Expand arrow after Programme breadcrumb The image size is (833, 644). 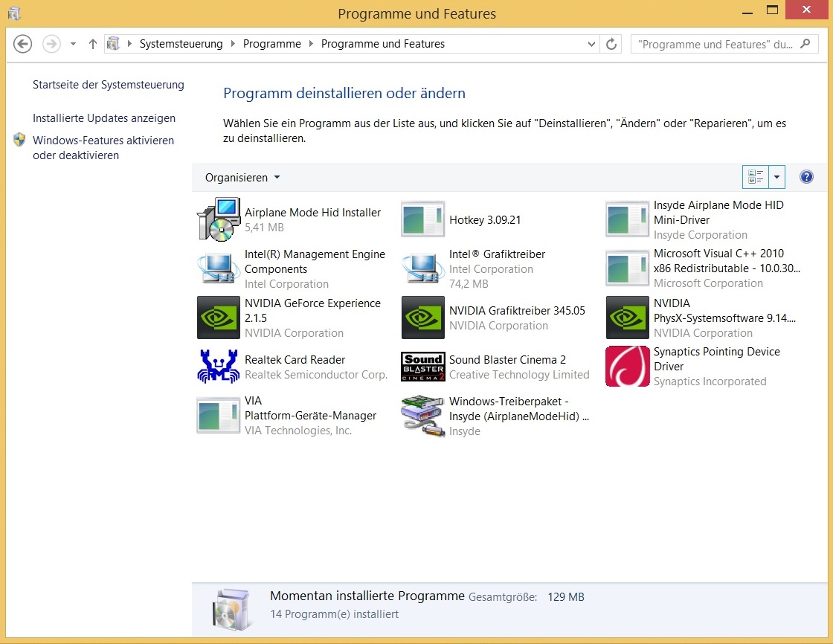(x=311, y=44)
